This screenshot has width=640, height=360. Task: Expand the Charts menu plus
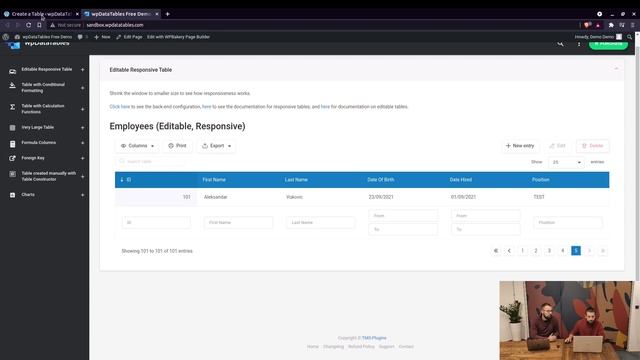pyautogui.click(x=82, y=195)
